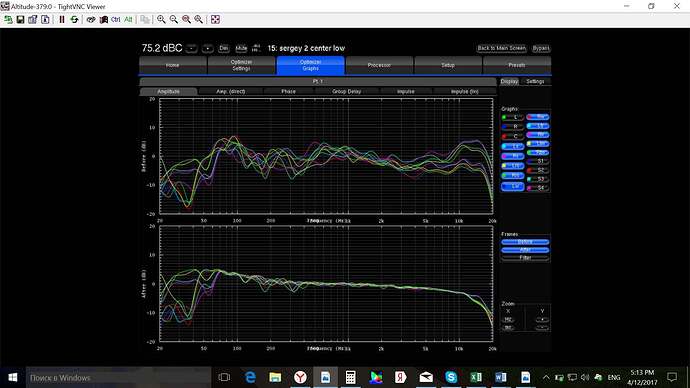The height and width of the screenshot is (388, 690).
Task: Toggle the Ctrl key state
Action: pyautogui.click(x=116, y=19)
